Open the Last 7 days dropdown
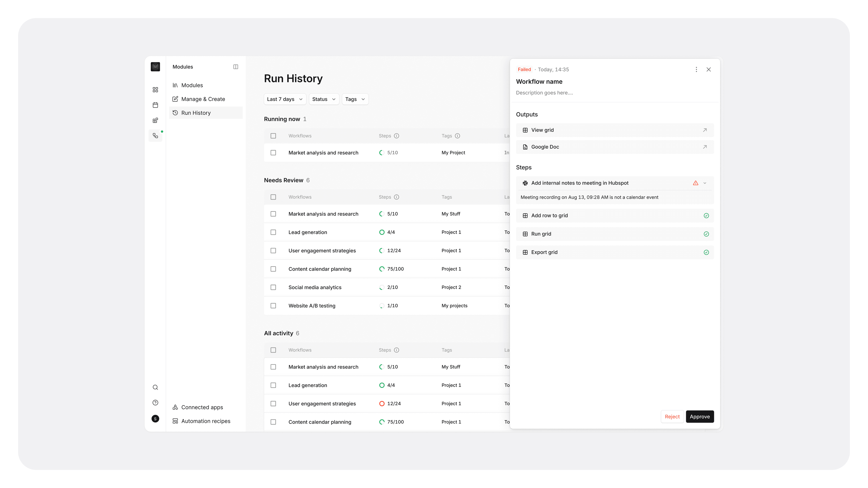The width and height of the screenshot is (868, 488). point(284,99)
